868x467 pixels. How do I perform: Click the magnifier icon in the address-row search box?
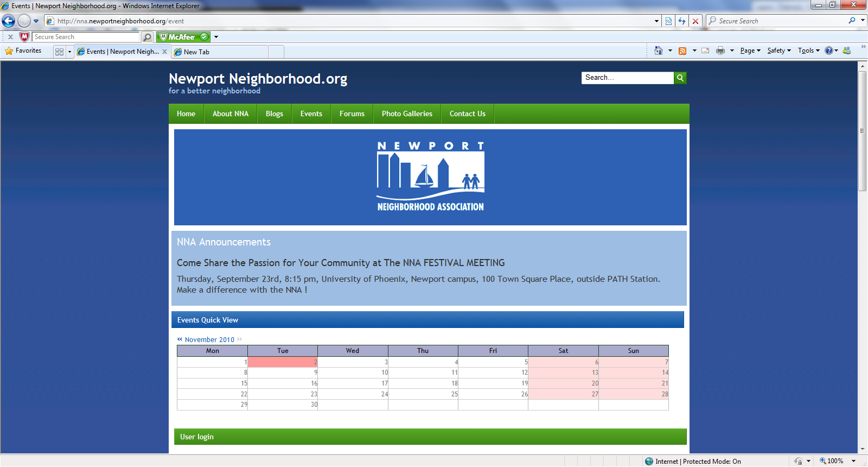pyautogui.click(x=852, y=21)
